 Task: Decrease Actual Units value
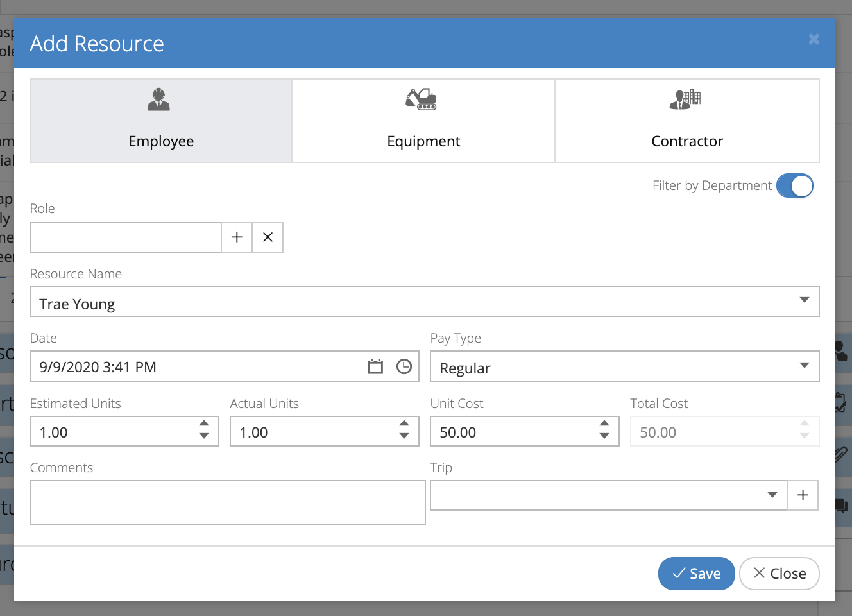tap(404, 436)
